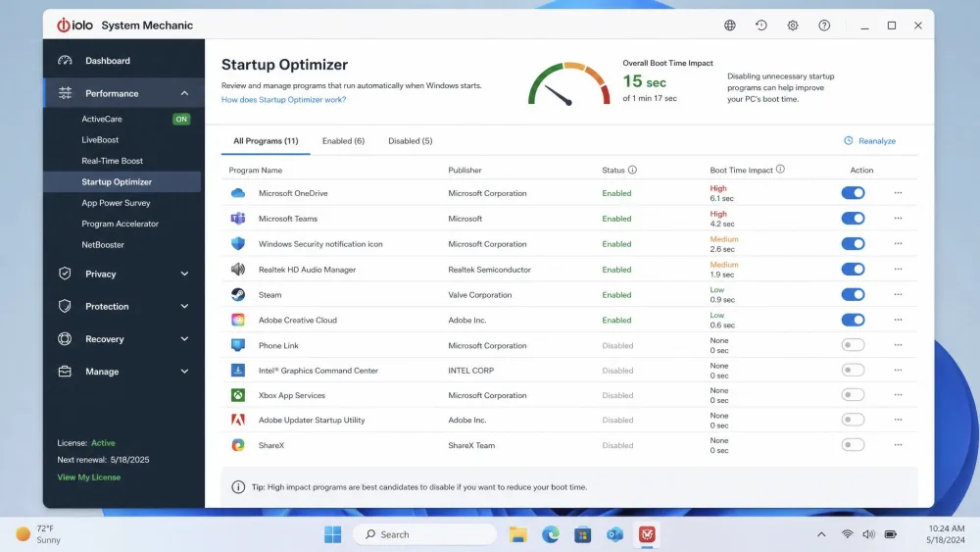Expand the Recovery sidebar section

click(x=184, y=339)
